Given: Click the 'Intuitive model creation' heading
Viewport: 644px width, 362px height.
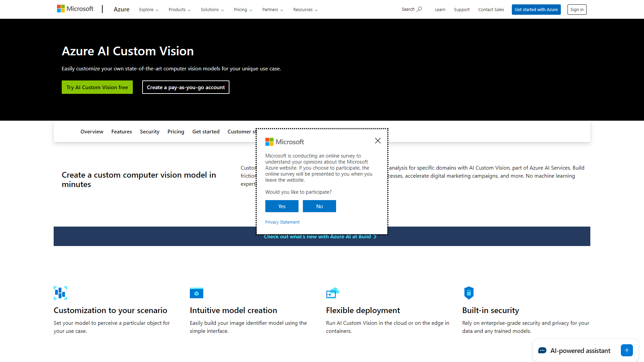Looking at the screenshot, I should [233, 310].
